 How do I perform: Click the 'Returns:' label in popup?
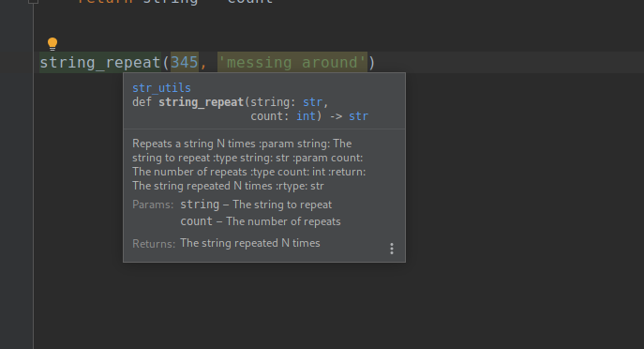coord(154,244)
